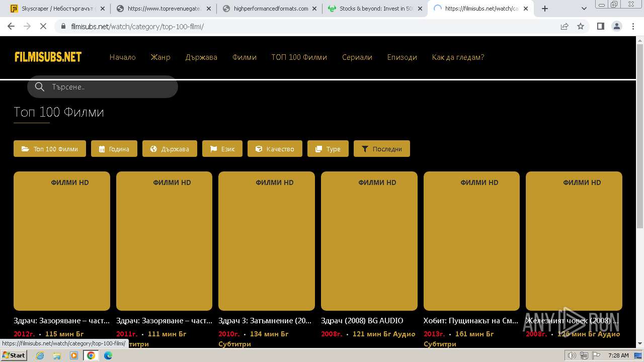Open the media player taskbar icon
This screenshot has height=362, width=644.
[x=74, y=355]
